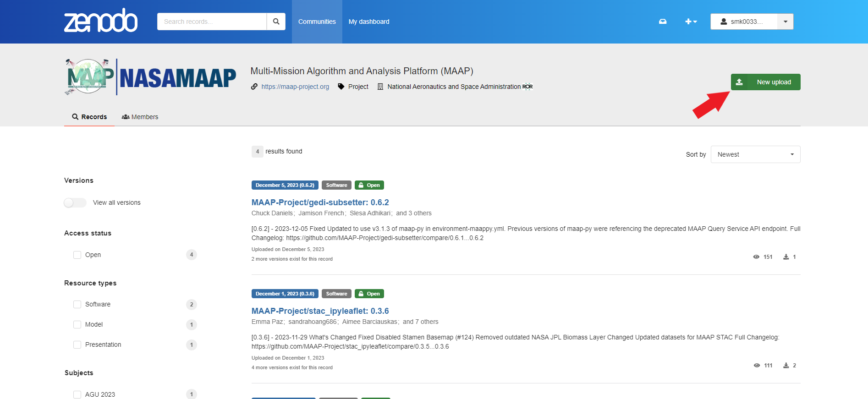Click author Chuck Daniels
Image resolution: width=868 pixels, height=399 pixels.
[x=272, y=213]
